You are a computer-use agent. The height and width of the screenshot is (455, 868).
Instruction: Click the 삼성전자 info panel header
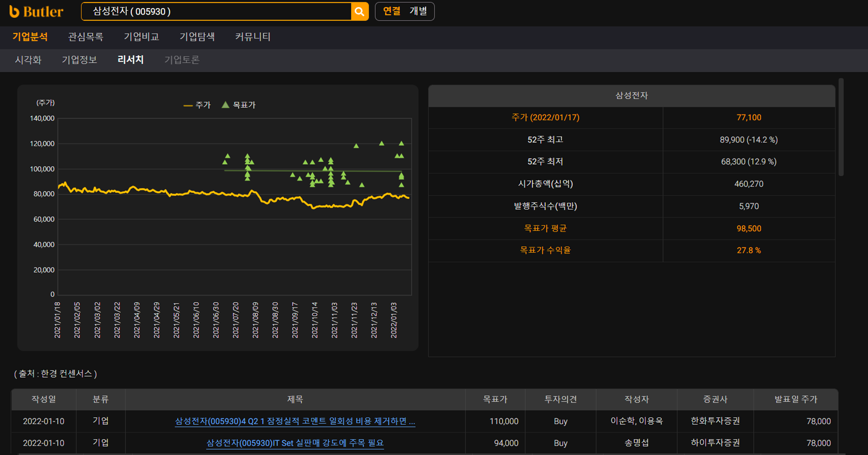tap(632, 95)
